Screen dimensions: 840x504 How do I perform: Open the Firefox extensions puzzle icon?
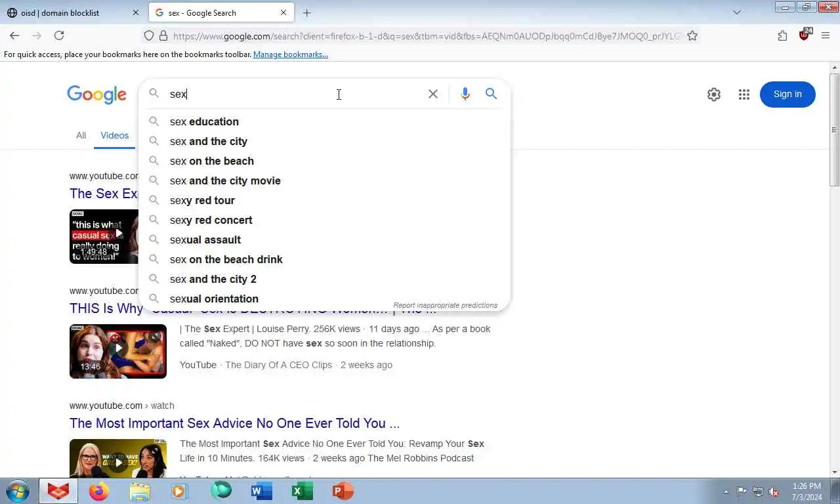(782, 35)
